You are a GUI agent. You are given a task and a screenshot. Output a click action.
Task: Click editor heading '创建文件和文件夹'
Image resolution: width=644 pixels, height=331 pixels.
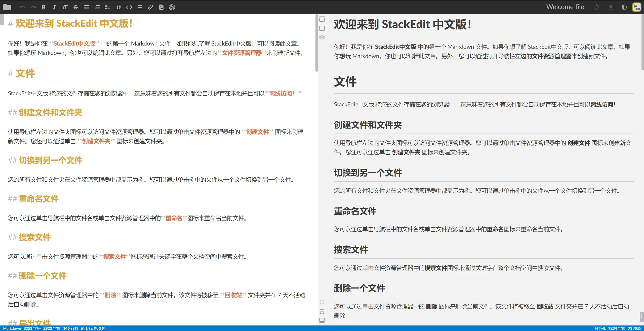pyautogui.click(x=50, y=112)
